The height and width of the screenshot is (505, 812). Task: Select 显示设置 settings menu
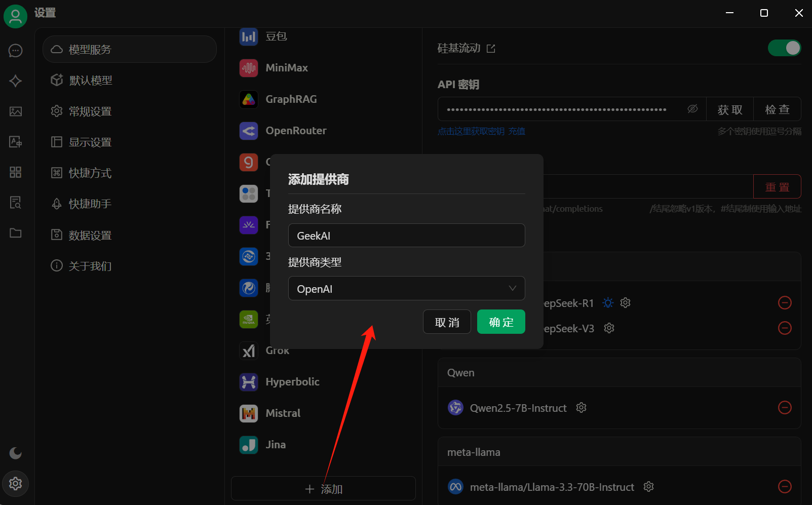(x=130, y=142)
